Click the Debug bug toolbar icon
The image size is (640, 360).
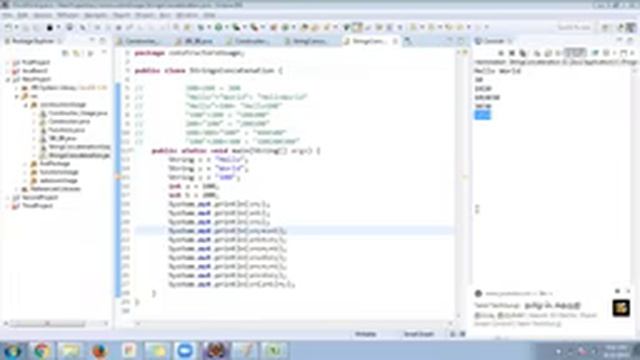pyautogui.click(x=201, y=27)
